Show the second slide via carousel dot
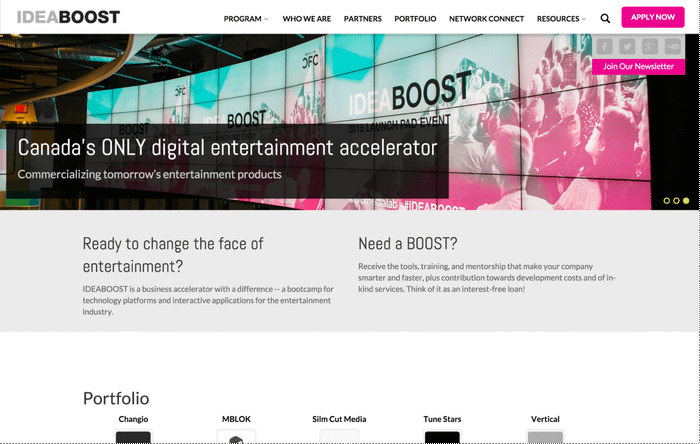The height and width of the screenshot is (444, 700). point(676,201)
